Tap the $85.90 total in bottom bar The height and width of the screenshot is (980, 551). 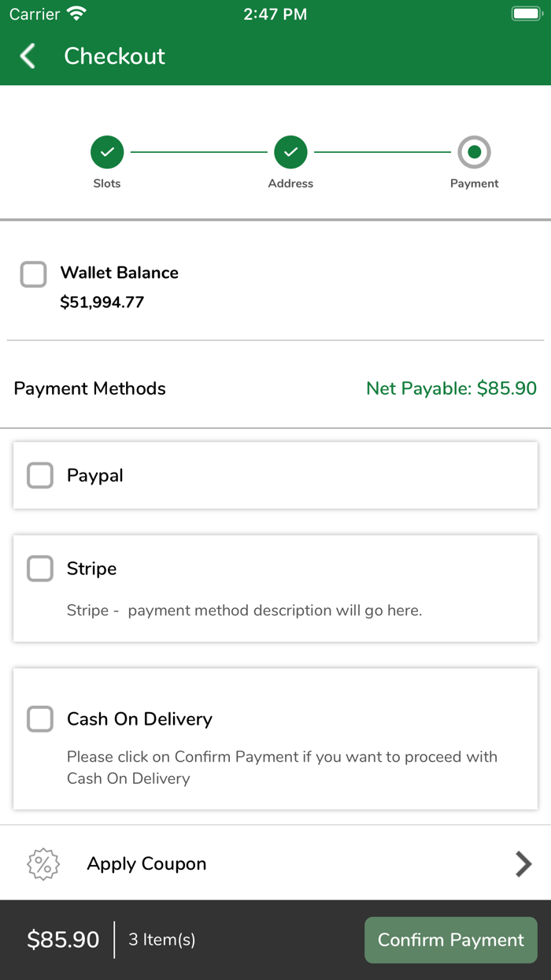tap(63, 940)
